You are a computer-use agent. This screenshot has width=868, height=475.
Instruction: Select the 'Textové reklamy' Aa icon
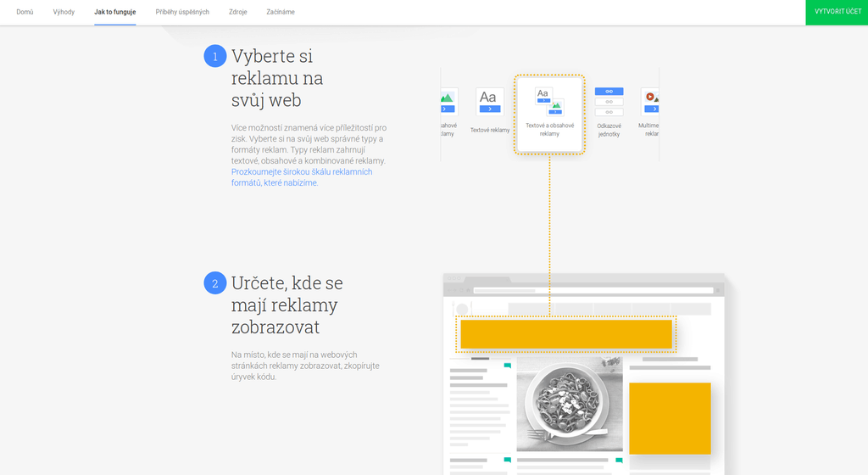click(489, 102)
